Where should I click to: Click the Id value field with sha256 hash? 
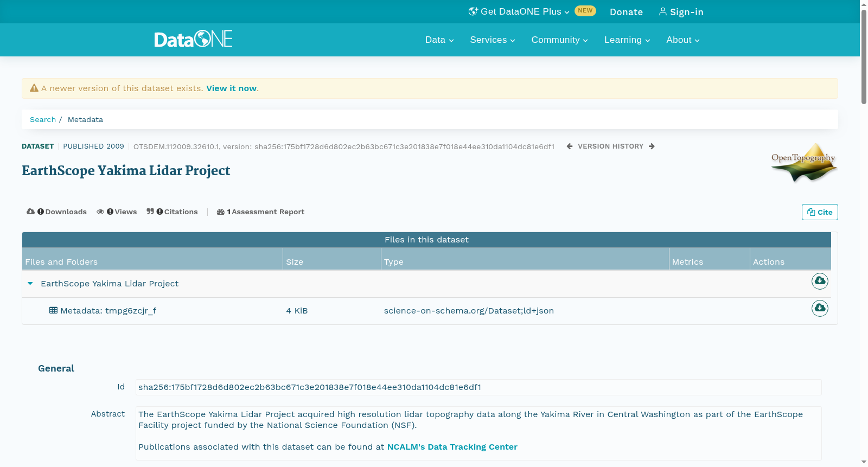tap(478, 387)
